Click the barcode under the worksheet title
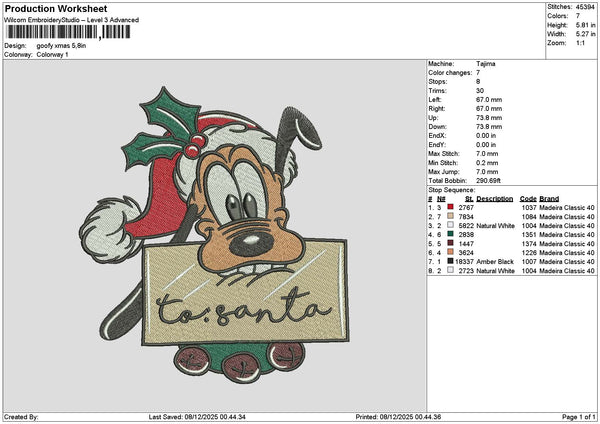Screen dimensions: 600x424 pyautogui.click(x=69, y=32)
